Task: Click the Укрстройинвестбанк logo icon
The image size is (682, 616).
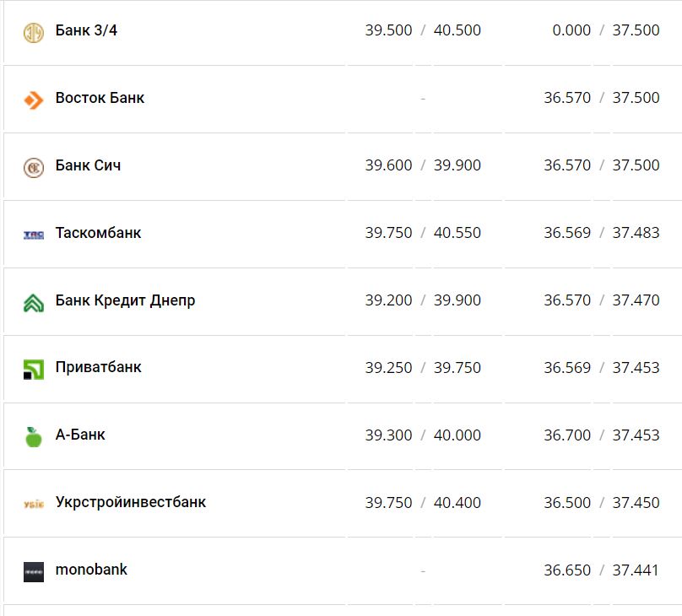Action: tap(33, 504)
